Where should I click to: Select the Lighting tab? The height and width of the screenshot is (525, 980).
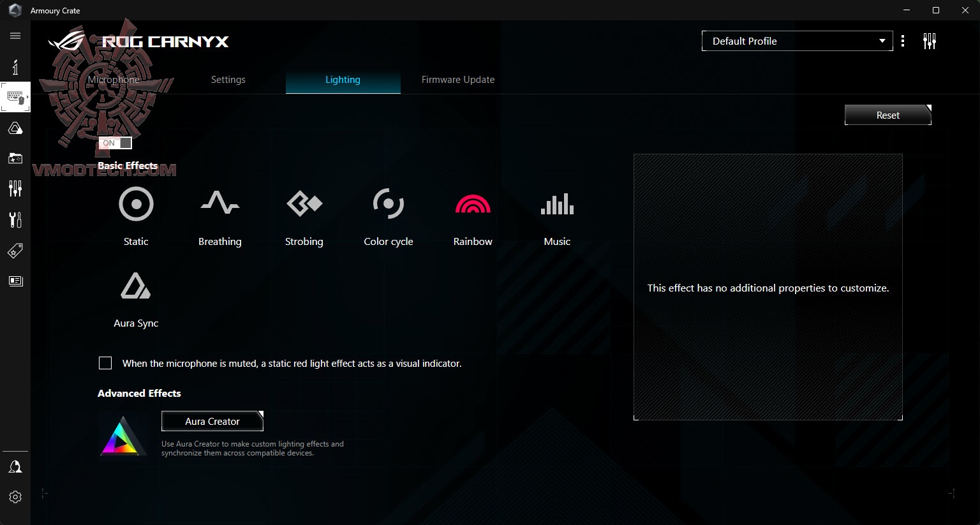[343, 80]
